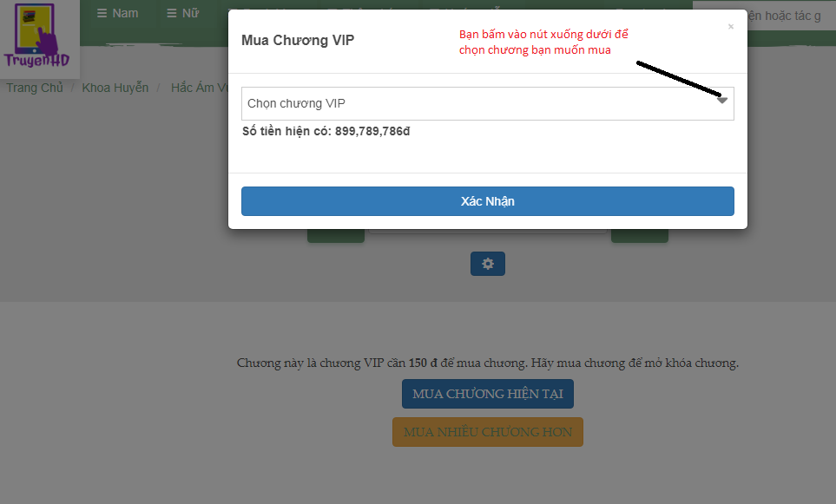The height and width of the screenshot is (504, 836).
Task: Click the Số tiền hiện có balance text
Action: (326, 131)
